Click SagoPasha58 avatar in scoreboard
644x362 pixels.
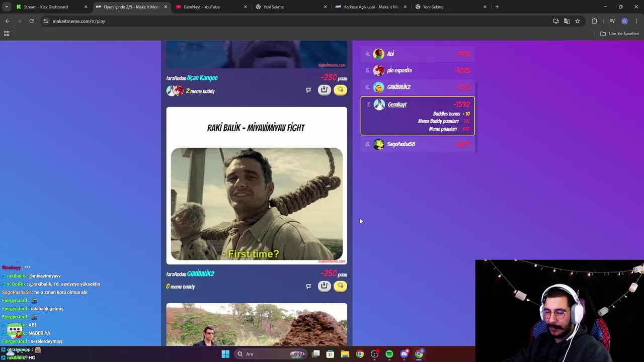(x=379, y=144)
